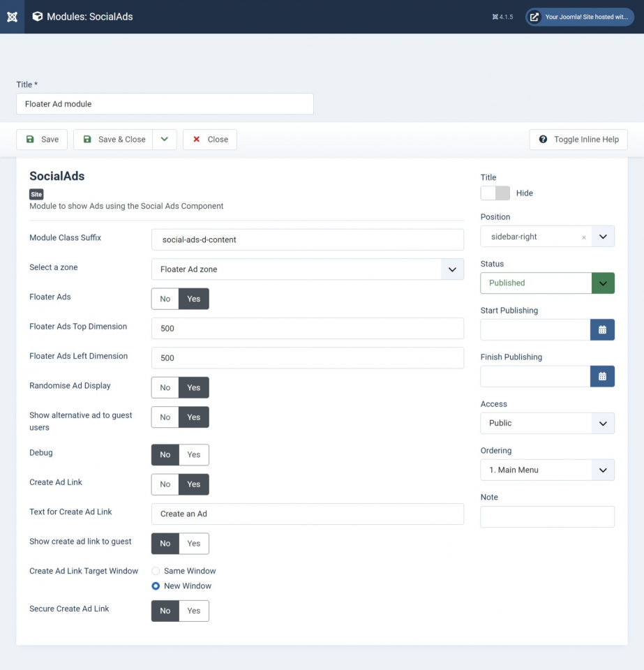The width and height of the screenshot is (644, 670).
Task: Click the Save button
Action: pyautogui.click(x=42, y=140)
